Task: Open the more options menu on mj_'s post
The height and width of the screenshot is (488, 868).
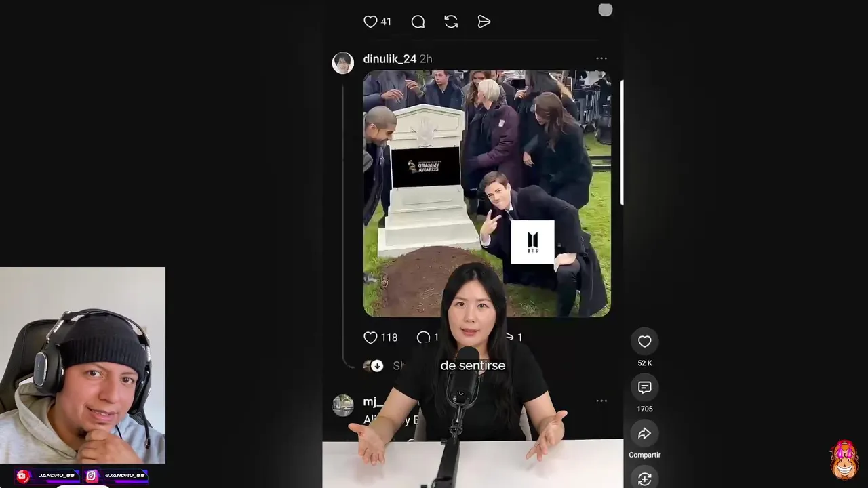Action: click(x=601, y=401)
